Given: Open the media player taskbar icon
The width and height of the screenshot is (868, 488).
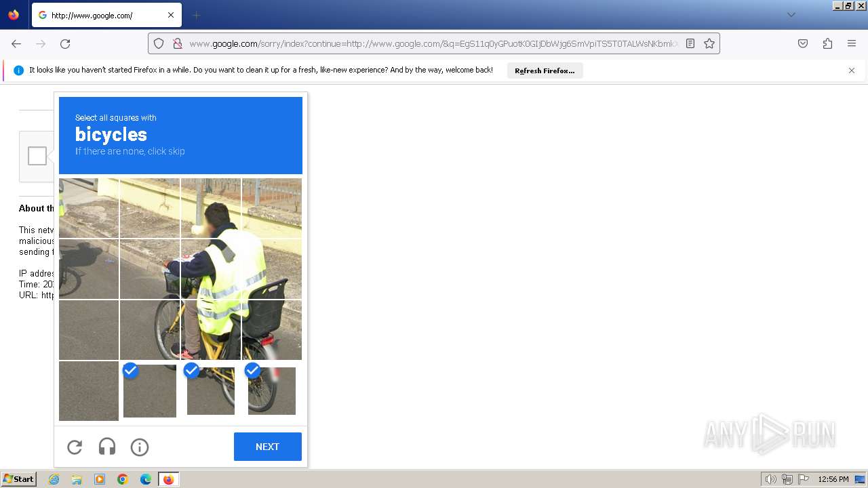Looking at the screenshot, I should point(100,479).
